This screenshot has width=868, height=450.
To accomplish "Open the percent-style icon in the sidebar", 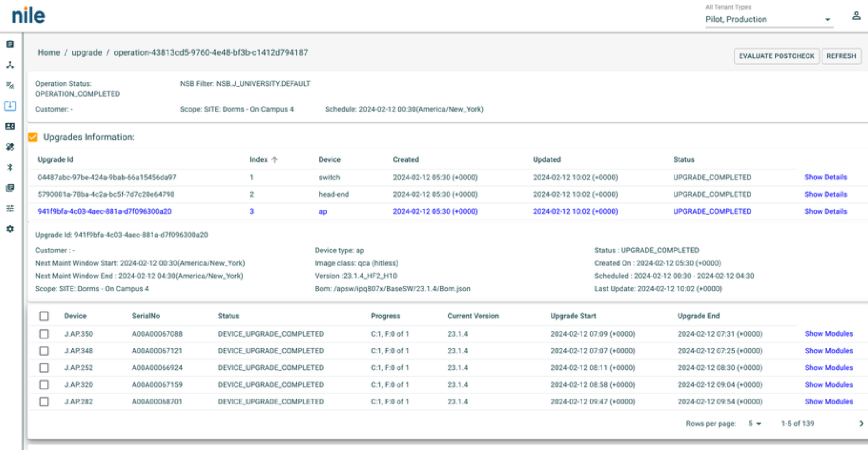I will tap(10, 85).
